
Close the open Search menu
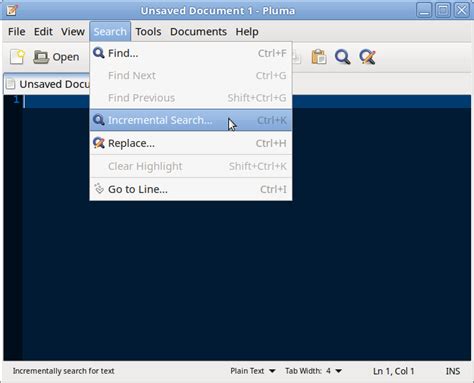click(110, 32)
